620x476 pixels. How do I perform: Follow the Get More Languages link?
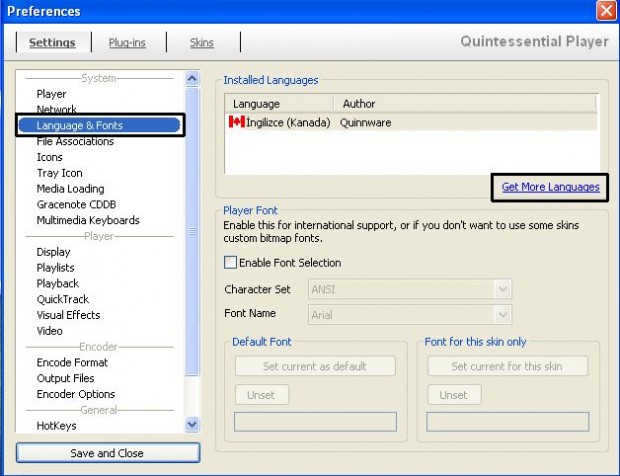[550, 187]
